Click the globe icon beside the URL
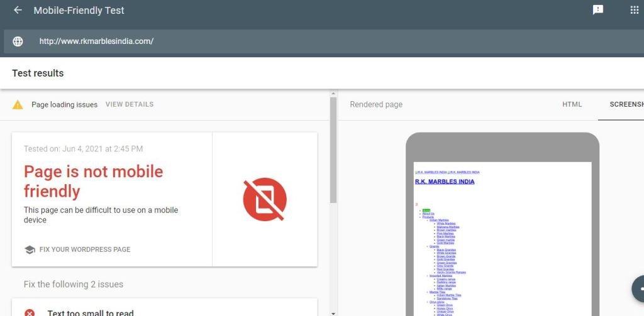Screen dimensions: 644x316 click(x=18, y=41)
